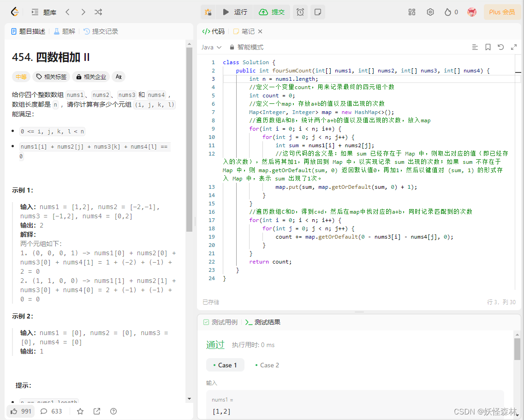Viewport: 524px width, 420px height.
Task: Select Case 1 result
Action: coord(225,365)
